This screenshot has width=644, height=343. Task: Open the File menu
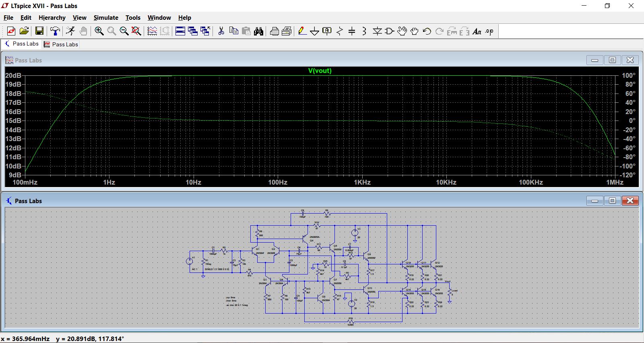(8, 18)
